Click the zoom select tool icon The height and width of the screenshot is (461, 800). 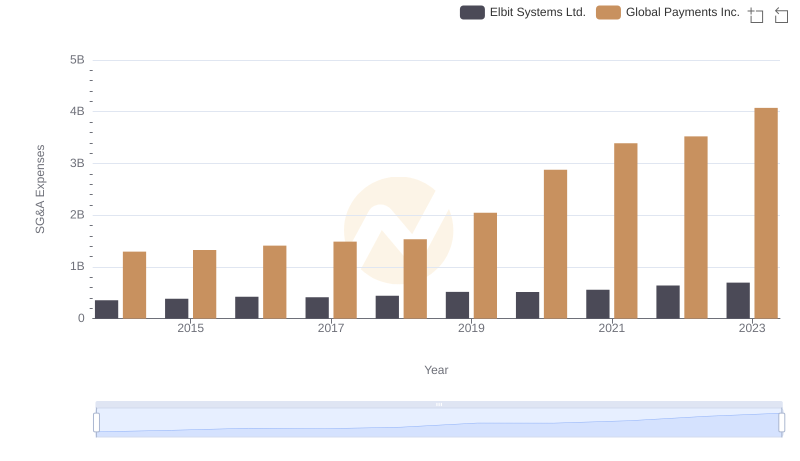click(756, 15)
